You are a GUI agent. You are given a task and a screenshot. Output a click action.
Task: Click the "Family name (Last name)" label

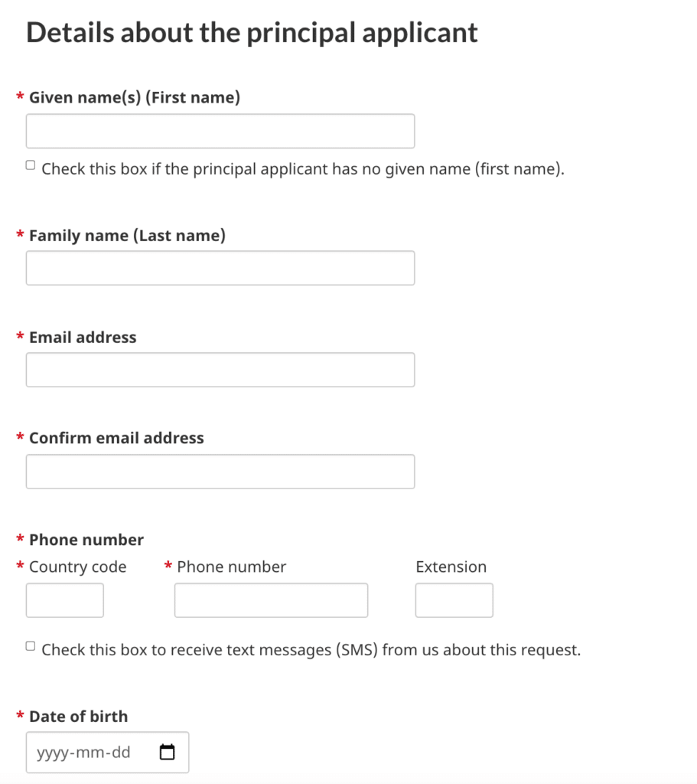pyautogui.click(x=127, y=236)
